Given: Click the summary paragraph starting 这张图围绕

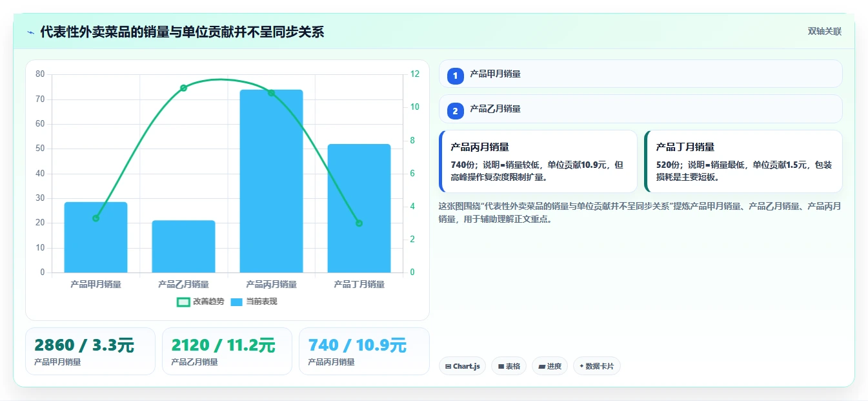Looking at the screenshot, I should (639, 212).
